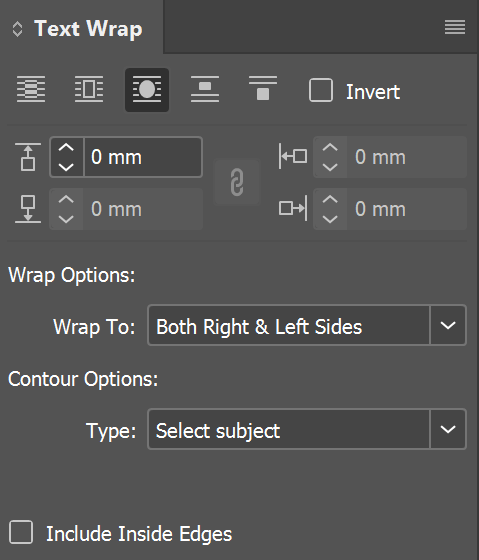This screenshot has width=479, height=560.
Task: Open the Wrap To dropdown
Action: point(307,325)
